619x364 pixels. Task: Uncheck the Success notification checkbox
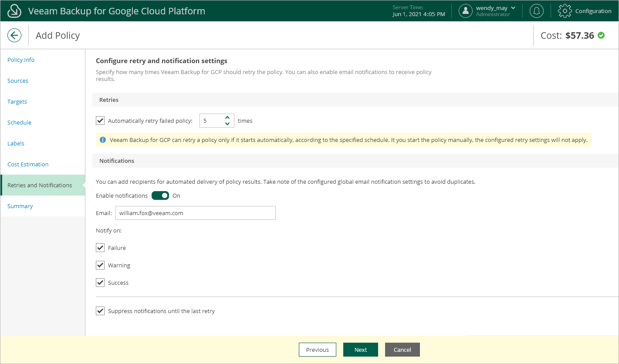(x=100, y=283)
